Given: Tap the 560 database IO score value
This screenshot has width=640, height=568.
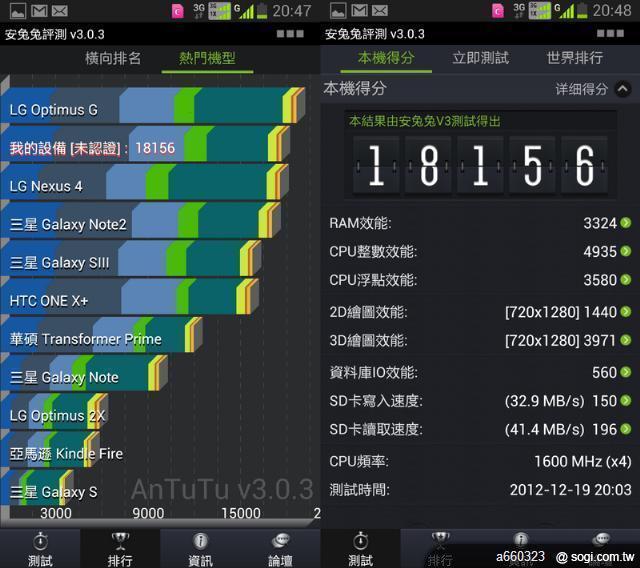Looking at the screenshot, I should pos(604,372).
